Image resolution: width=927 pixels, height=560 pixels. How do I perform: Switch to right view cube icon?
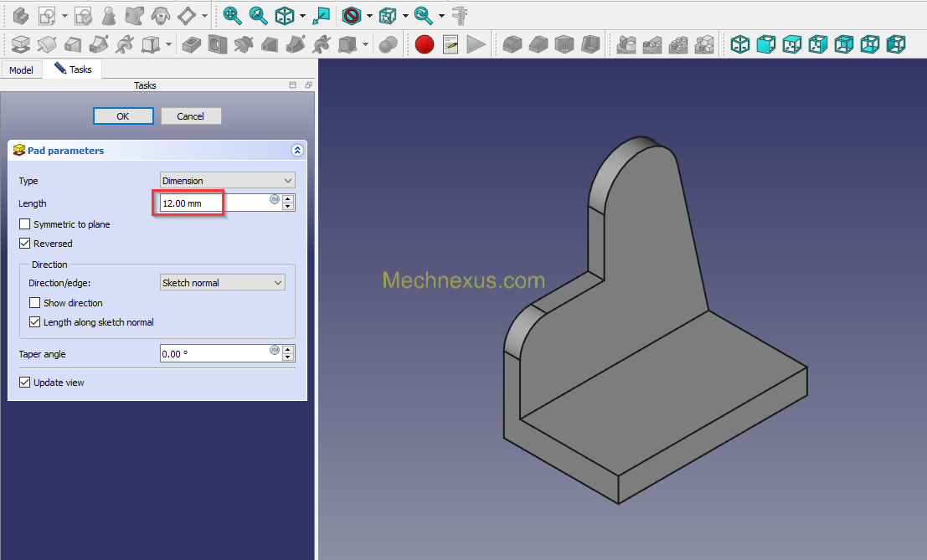click(818, 45)
